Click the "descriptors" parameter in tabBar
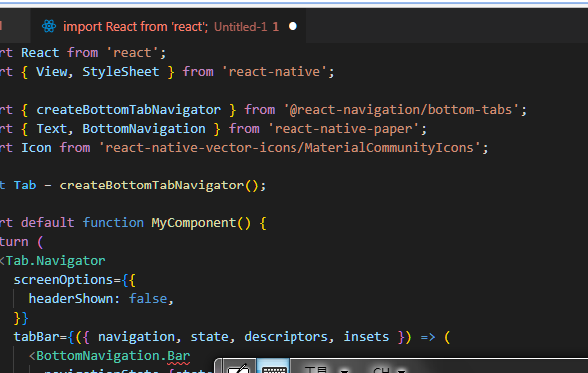The width and height of the screenshot is (588, 373). tap(287, 337)
